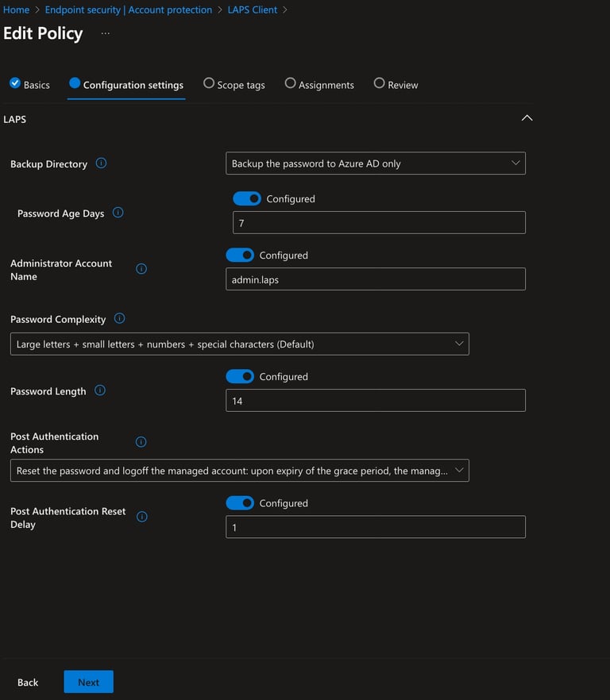Open the ellipsis menu beside Edit Policy
610x700 pixels.
point(106,33)
